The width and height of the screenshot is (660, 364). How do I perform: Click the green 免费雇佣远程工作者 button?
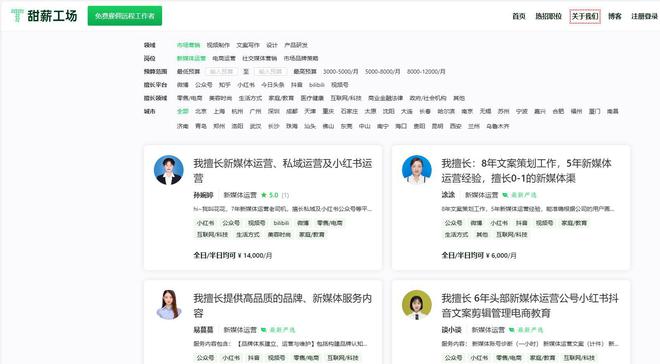(x=125, y=16)
